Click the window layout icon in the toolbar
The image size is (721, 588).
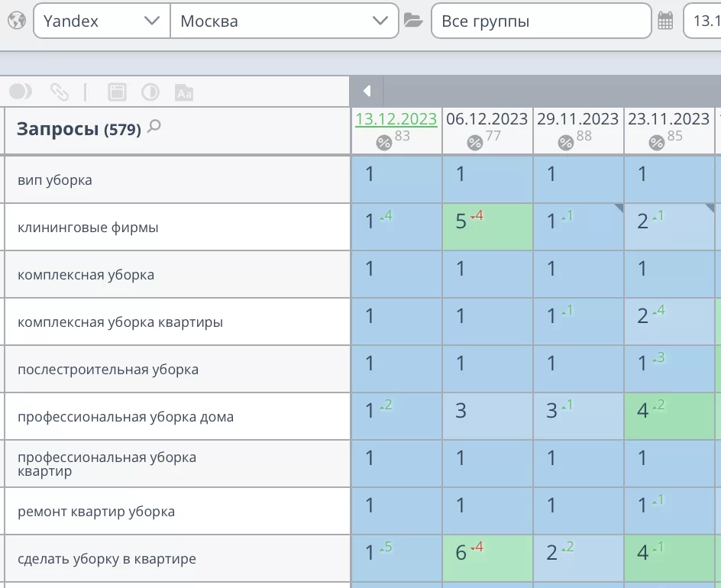click(x=117, y=92)
